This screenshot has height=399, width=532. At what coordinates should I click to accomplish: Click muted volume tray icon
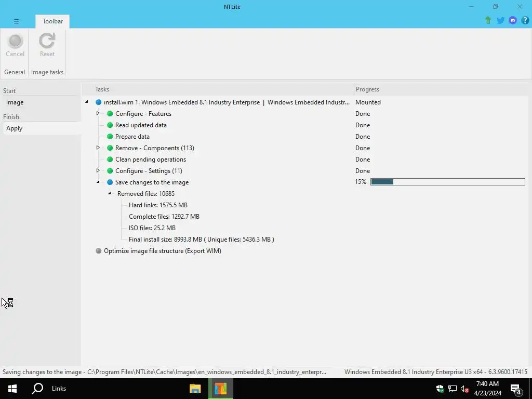(x=464, y=389)
